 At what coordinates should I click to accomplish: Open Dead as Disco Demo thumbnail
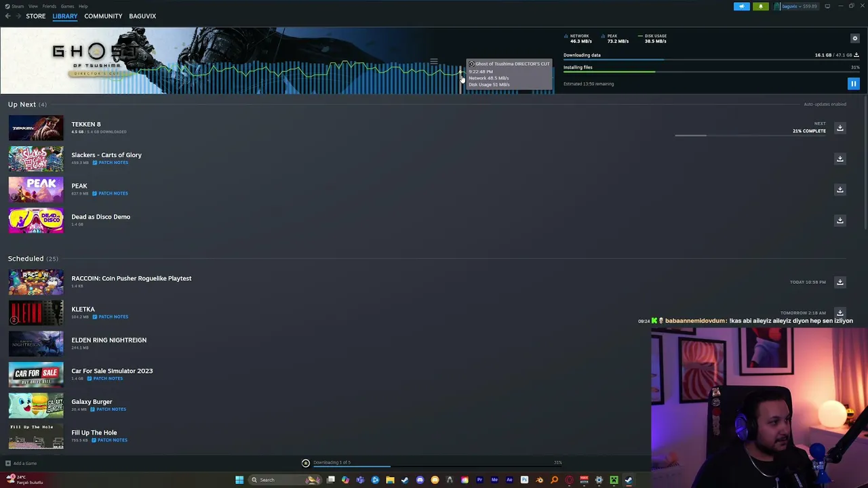click(x=36, y=220)
